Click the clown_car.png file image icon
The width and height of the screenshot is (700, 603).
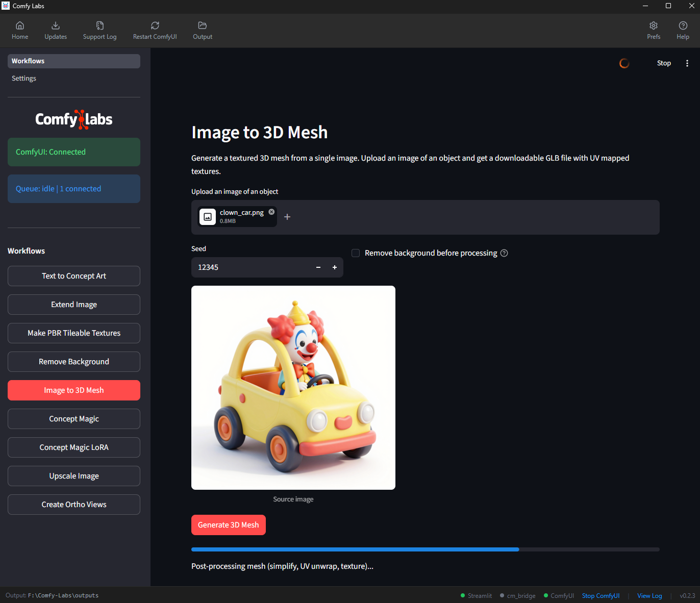coord(208,217)
